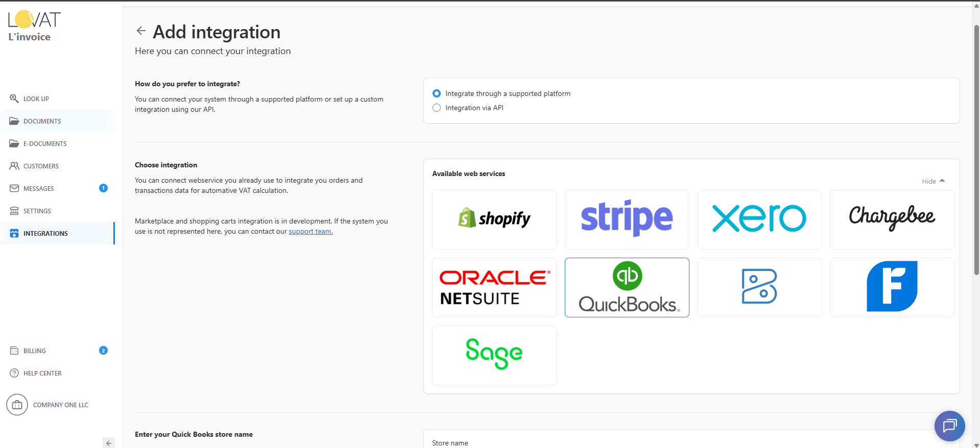Go to the Messages section
980x448 pixels.
pos(39,188)
